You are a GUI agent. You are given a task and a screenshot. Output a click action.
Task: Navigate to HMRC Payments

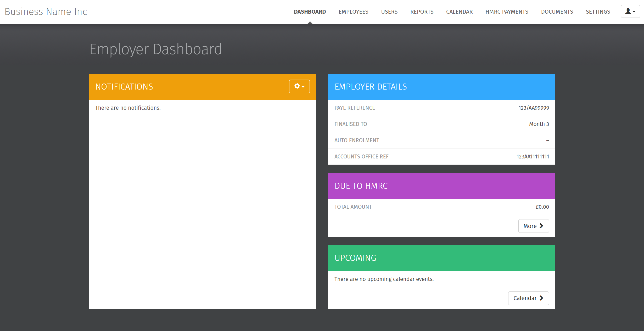point(507,12)
